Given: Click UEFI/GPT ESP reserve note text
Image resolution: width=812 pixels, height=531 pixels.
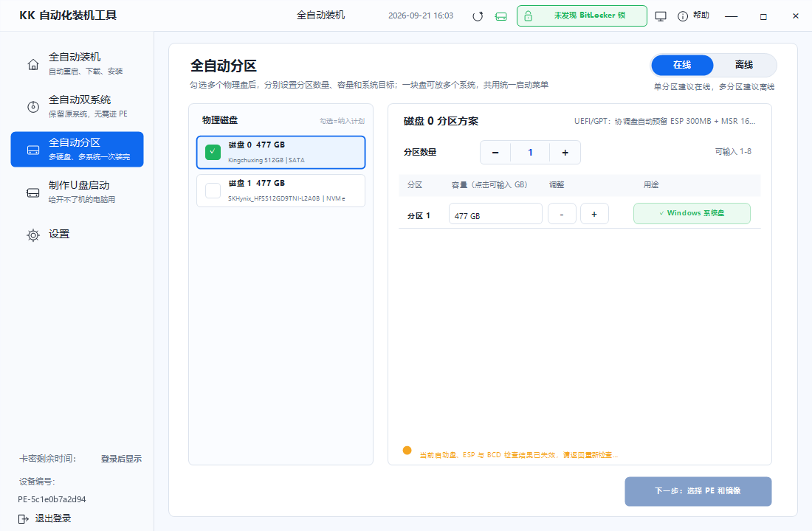Looking at the screenshot, I should 664,121.
